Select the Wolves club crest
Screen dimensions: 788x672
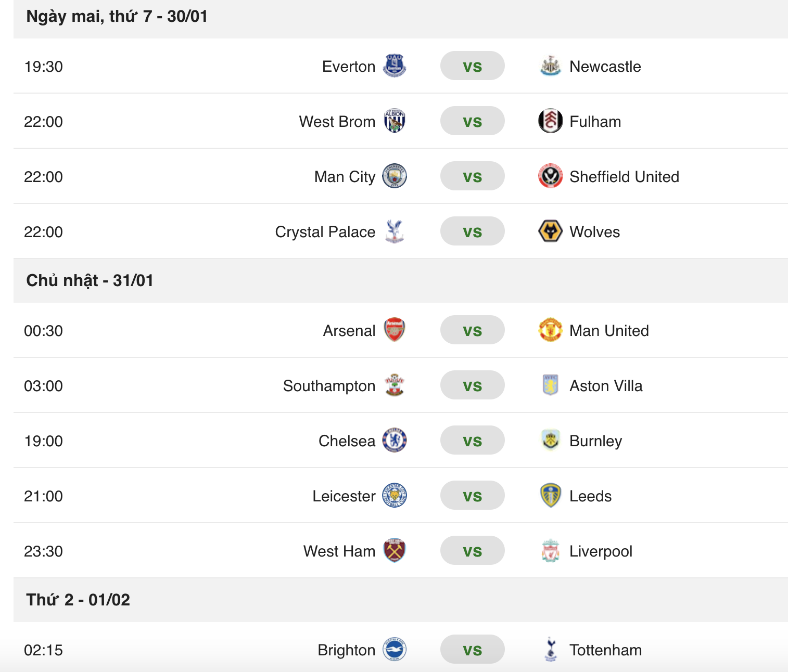click(x=551, y=231)
